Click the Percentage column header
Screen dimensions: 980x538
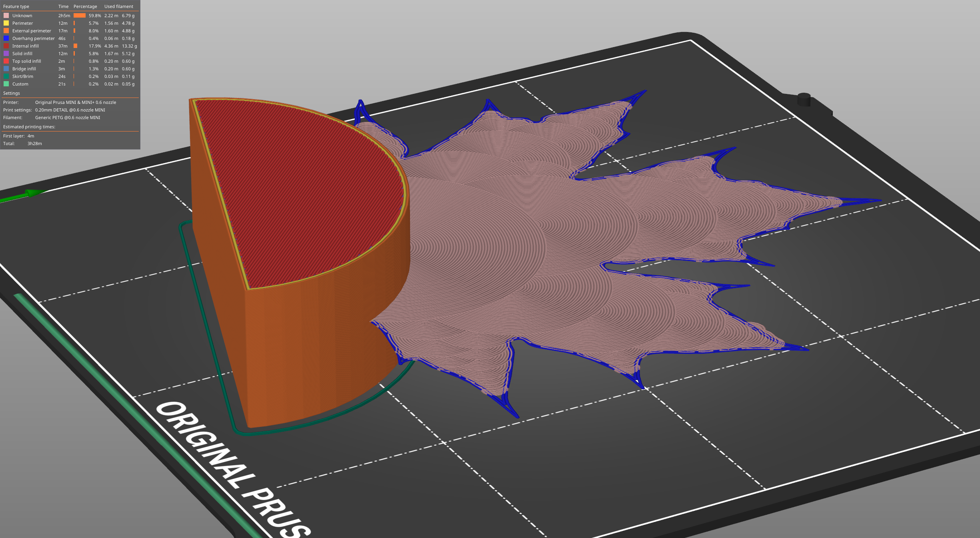pyautogui.click(x=85, y=6)
